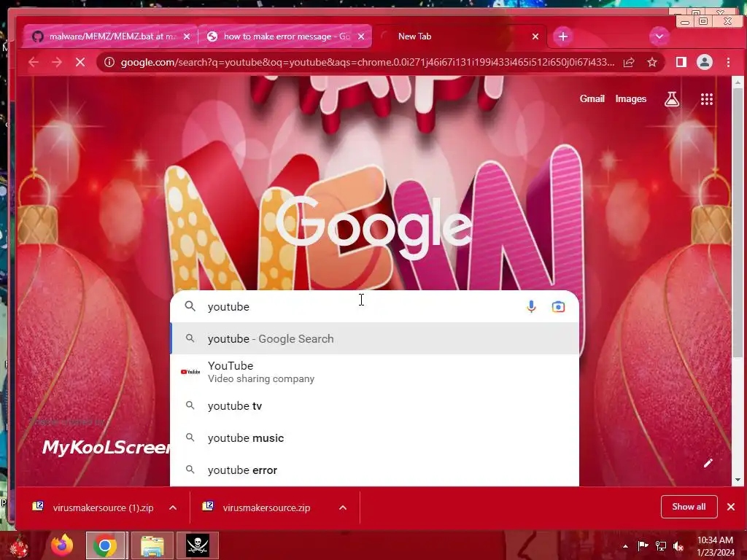Close the malware/MEMZ GitHub tab
747x560 pixels.
coord(187,36)
